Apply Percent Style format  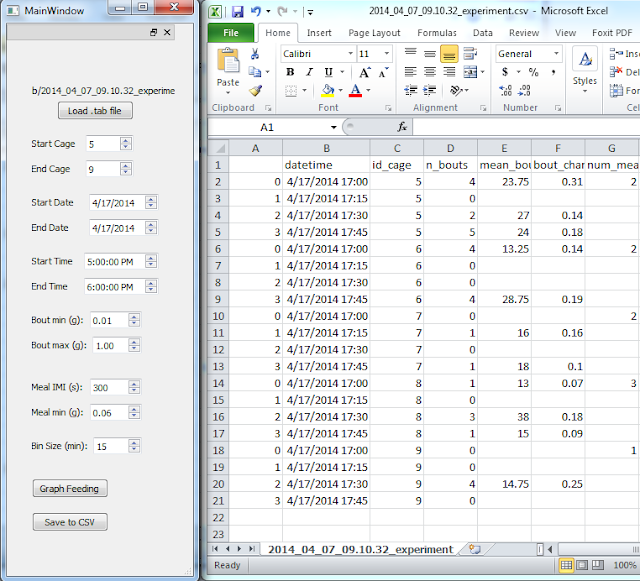[533, 72]
